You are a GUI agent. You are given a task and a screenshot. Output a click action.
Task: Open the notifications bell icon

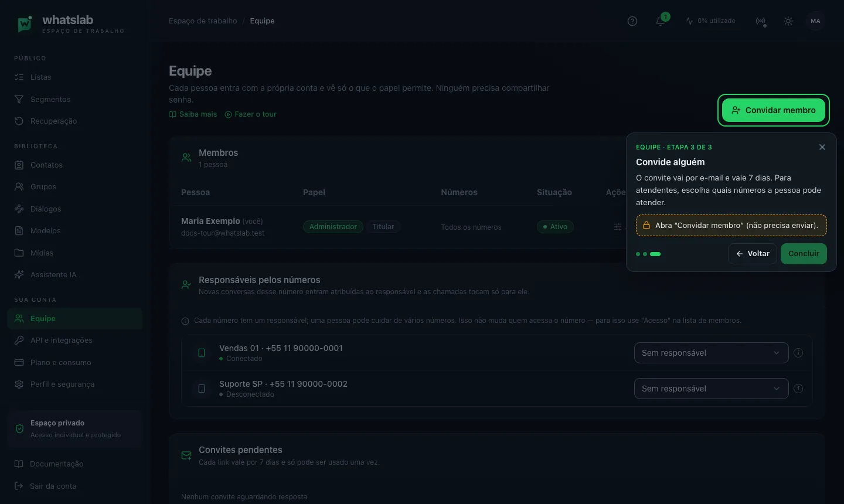tap(661, 21)
